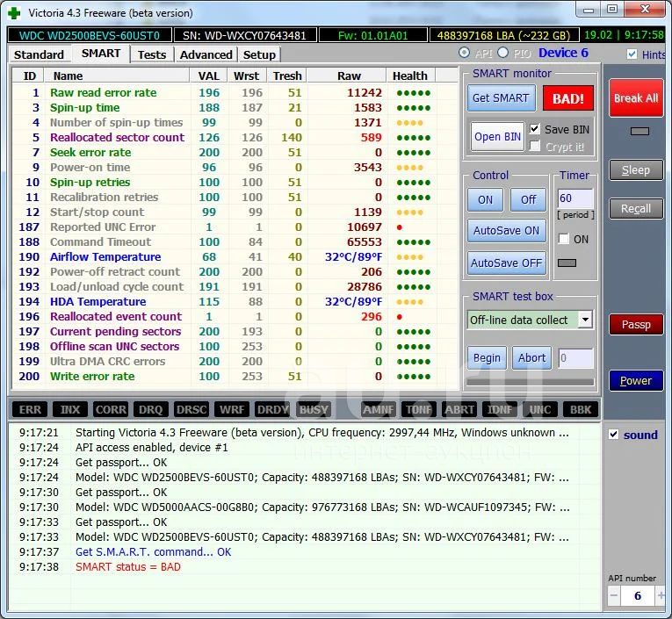Click the AutoSave OFF button
Viewport: 672px width, 619px height.
pos(506,263)
